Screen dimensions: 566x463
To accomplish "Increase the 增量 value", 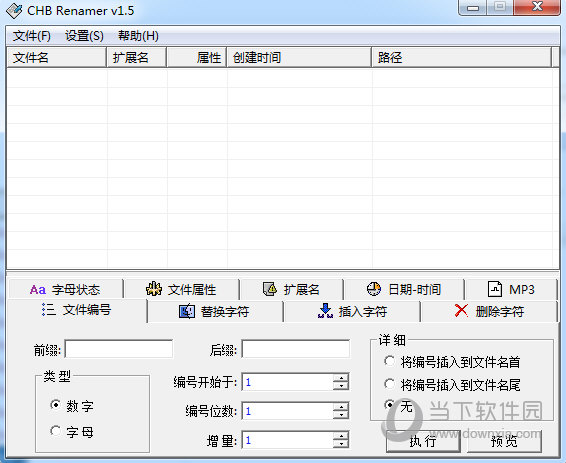I will click(x=341, y=436).
